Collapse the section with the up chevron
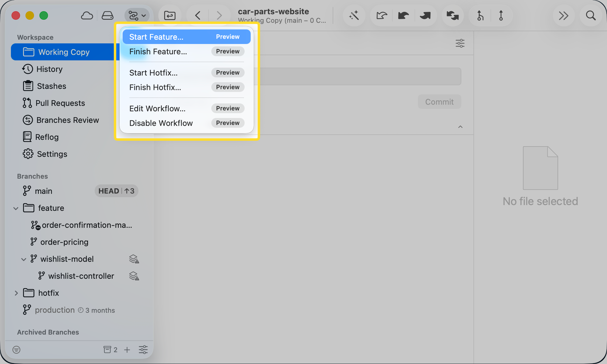607x364 pixels. [x=460, y=127]
